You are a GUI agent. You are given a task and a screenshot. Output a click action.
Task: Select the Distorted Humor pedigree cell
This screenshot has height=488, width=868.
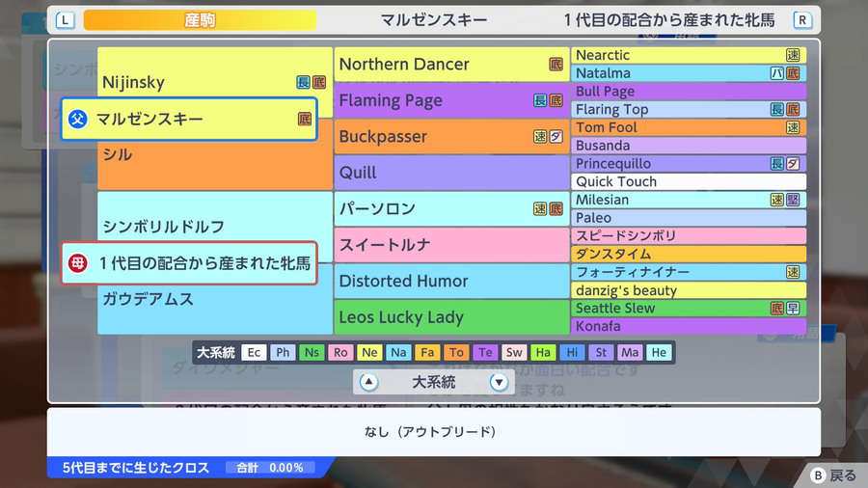tap(451, 281)
